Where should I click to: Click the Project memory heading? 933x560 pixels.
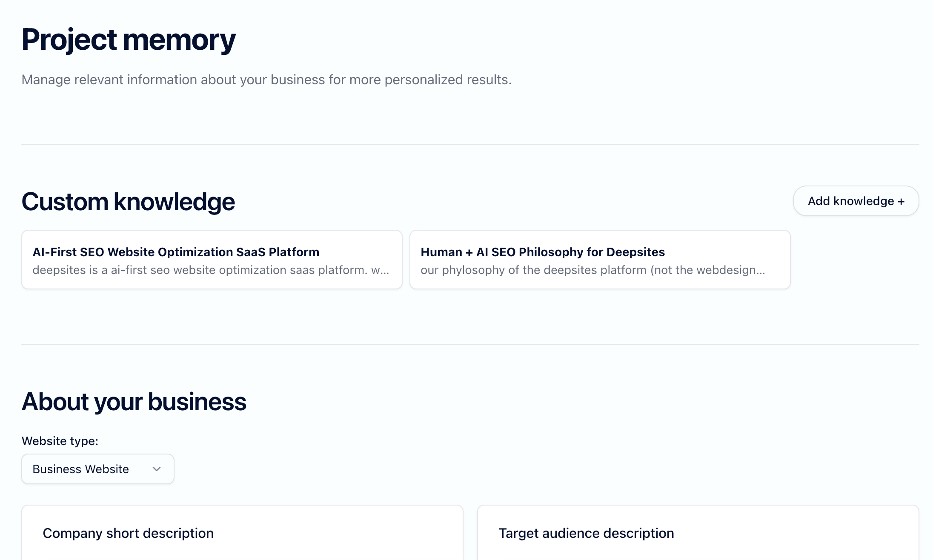coord(129,40)
